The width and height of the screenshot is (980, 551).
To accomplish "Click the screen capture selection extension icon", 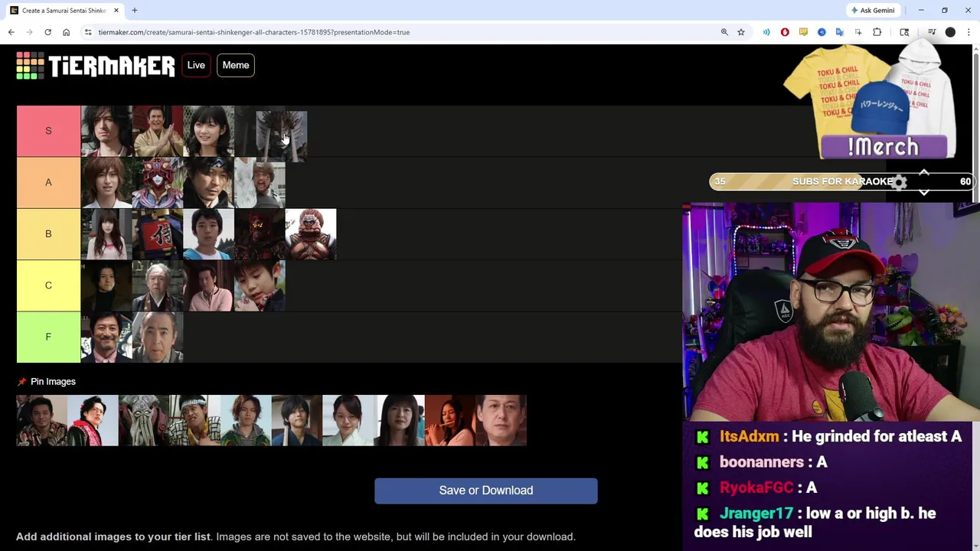I will (858, 32).
